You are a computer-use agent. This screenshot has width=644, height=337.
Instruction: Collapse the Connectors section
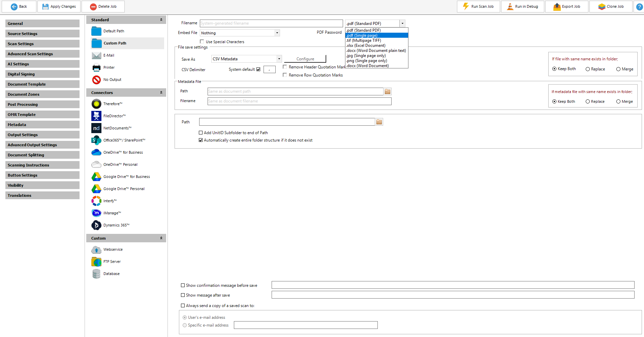[161, 93]
